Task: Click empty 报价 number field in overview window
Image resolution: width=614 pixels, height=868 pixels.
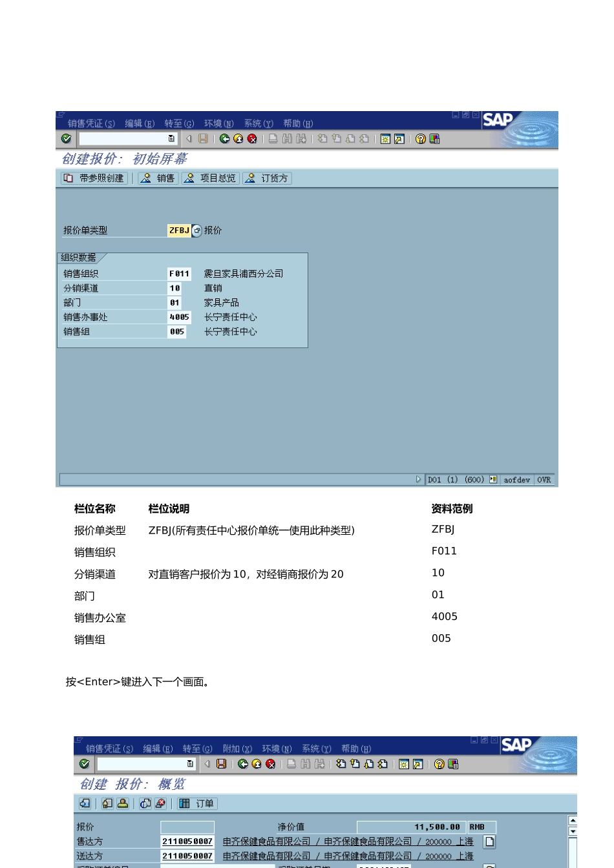Action: pyautogui.click(x=187, y=827)
